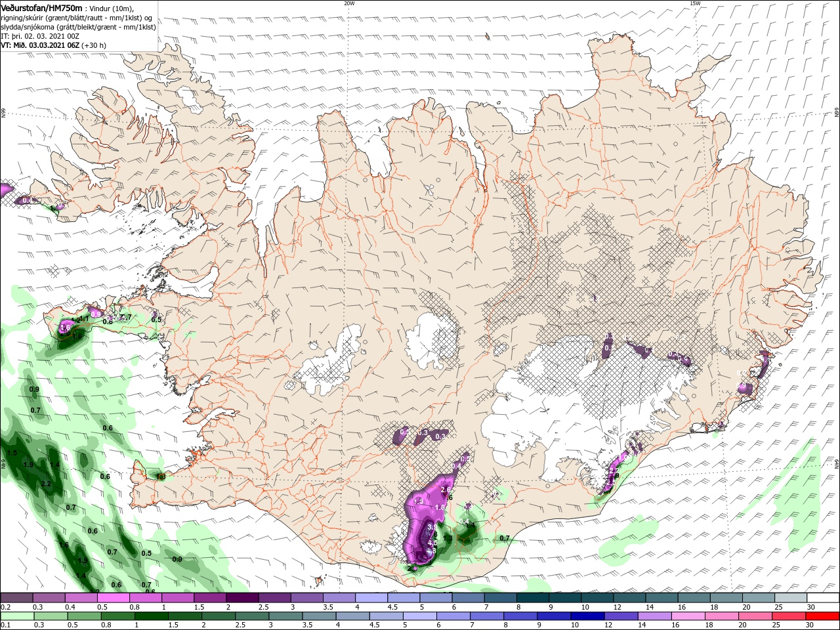Click the bright pink snow swatch starting at 0.5
840x630 pixels.
point(113,597)
